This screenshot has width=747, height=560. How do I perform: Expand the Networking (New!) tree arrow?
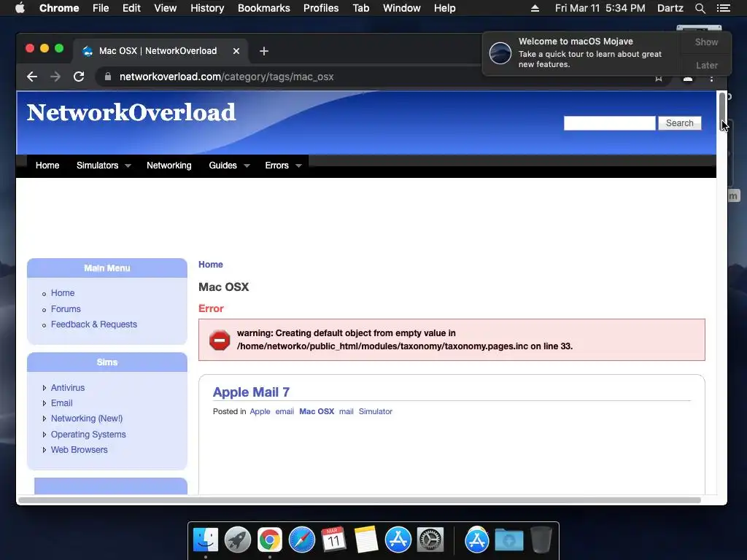tap(44, 419)
